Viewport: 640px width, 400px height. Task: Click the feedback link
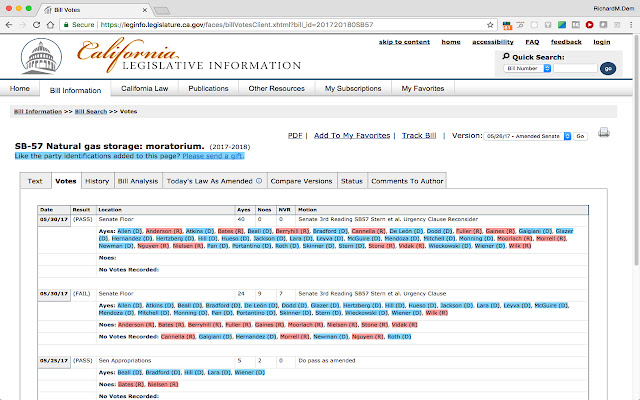click(x=566, y=42)
